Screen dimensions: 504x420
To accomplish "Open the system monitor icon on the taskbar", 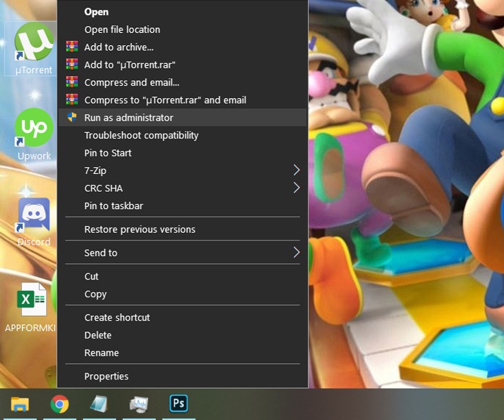I will coord(139,404).
